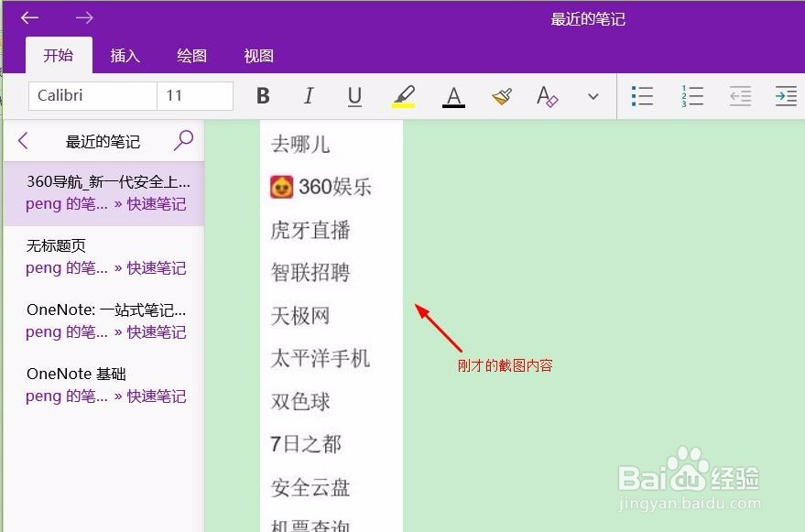Toggle underline formatting
Screen dimensions: 805x532
(354, 95)
